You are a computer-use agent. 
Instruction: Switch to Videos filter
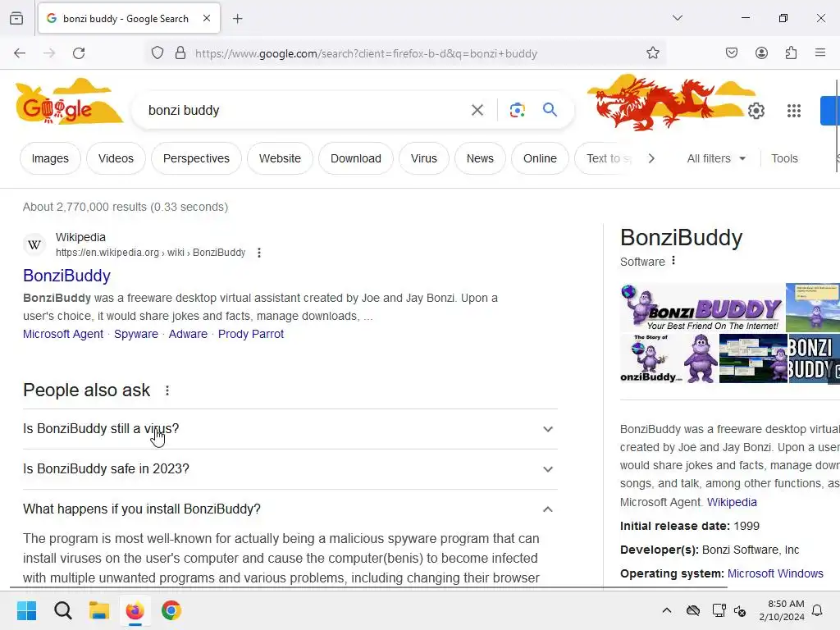(116, 158)
